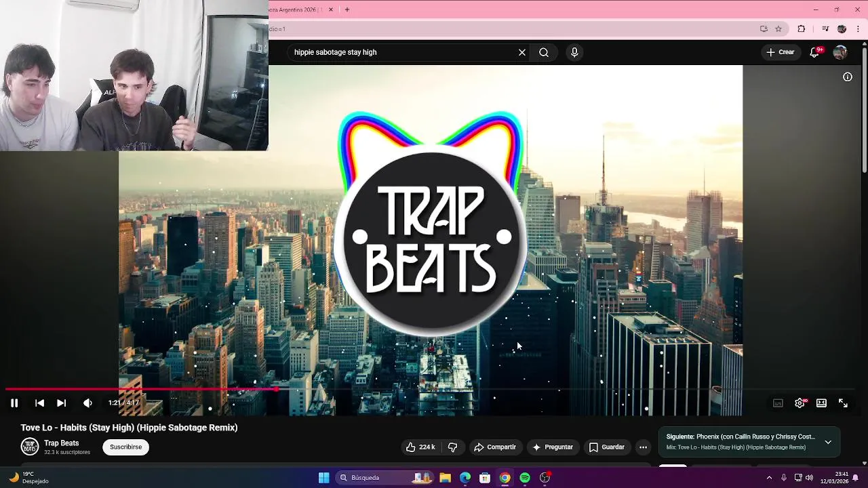Open Chrome three-dot menu

tap(859, 29)
